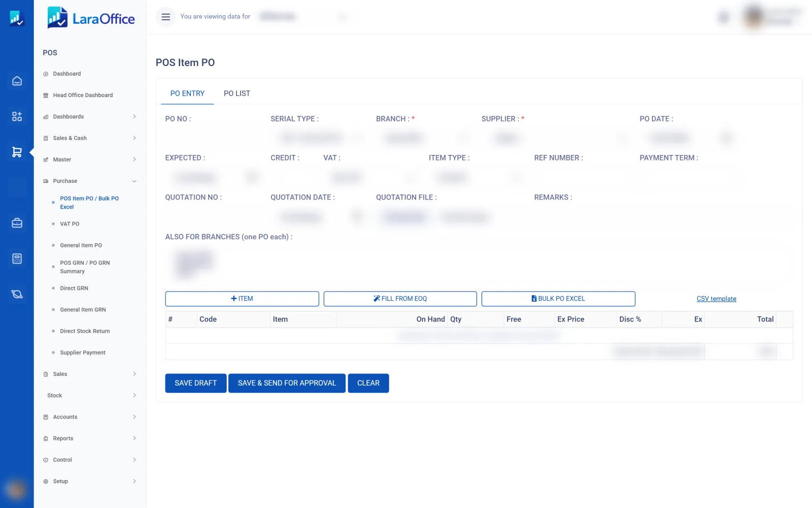Switch to the PO ENTRY tab

[x=187, y=93]
